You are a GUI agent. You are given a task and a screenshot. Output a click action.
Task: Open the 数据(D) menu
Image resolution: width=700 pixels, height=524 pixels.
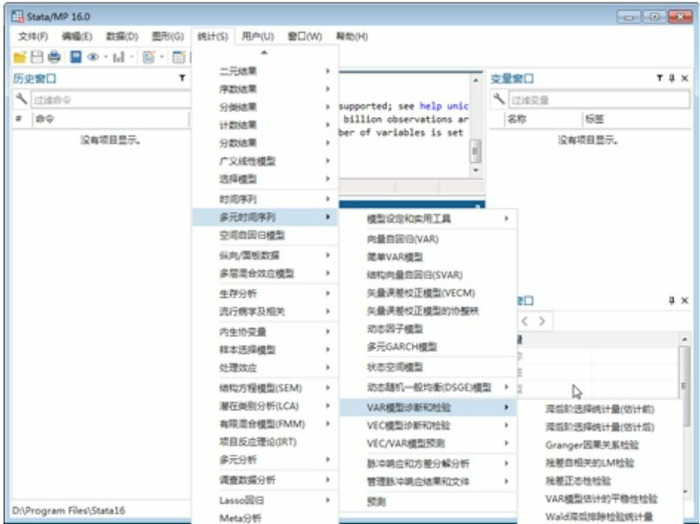point(122,36)
